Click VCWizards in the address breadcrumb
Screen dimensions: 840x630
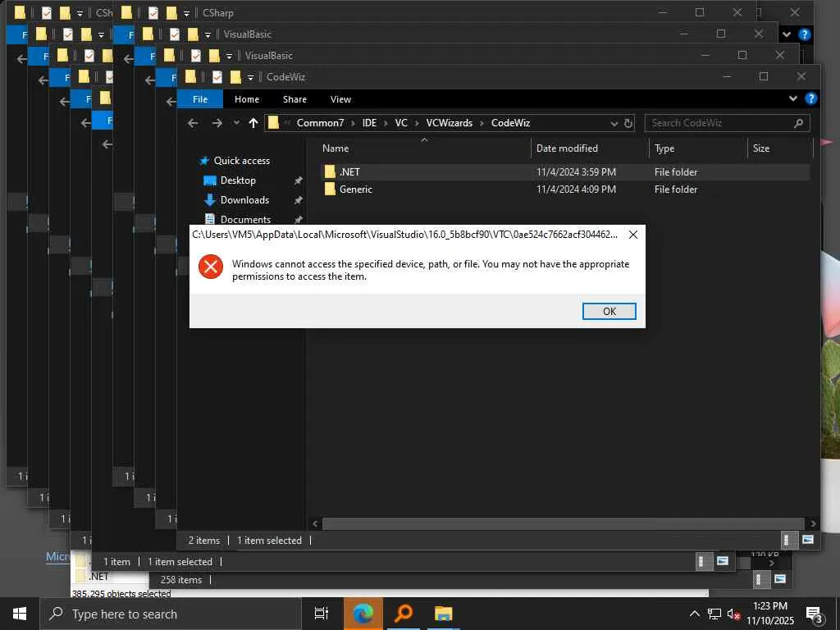coord(449,123)
